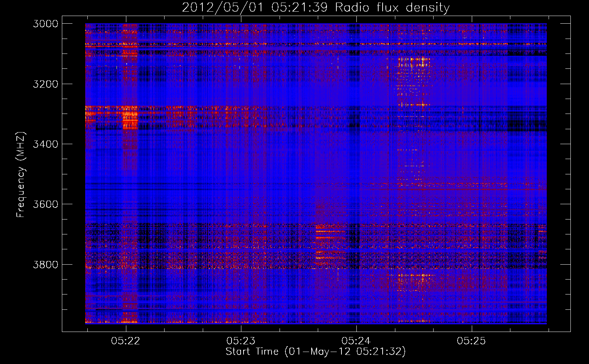
Task: Click the '3200' frequency axis label
Action: click(45, 84)
